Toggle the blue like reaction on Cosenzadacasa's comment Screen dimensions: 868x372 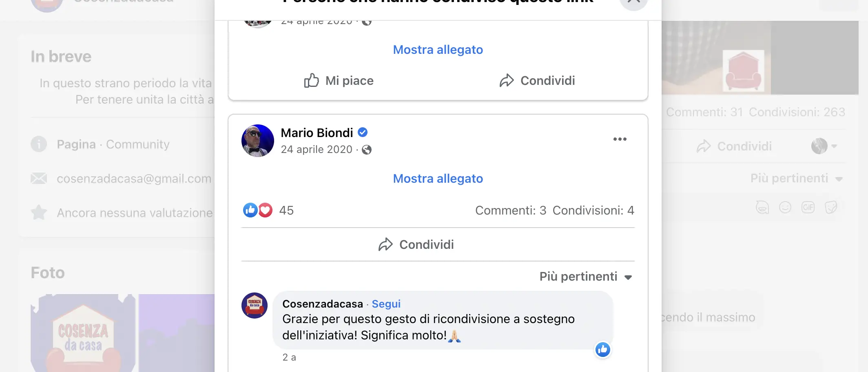pyautogui.click(x=602, y=350)
